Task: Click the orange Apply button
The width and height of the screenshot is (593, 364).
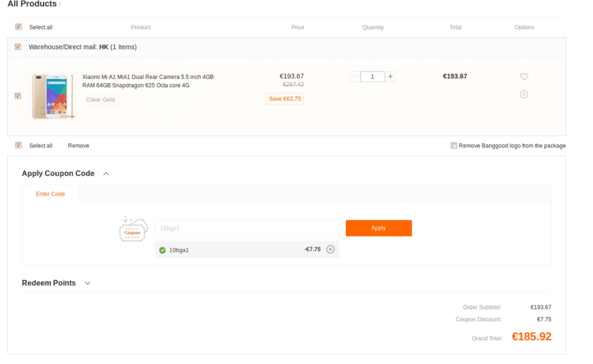Action: pos(379,228)
